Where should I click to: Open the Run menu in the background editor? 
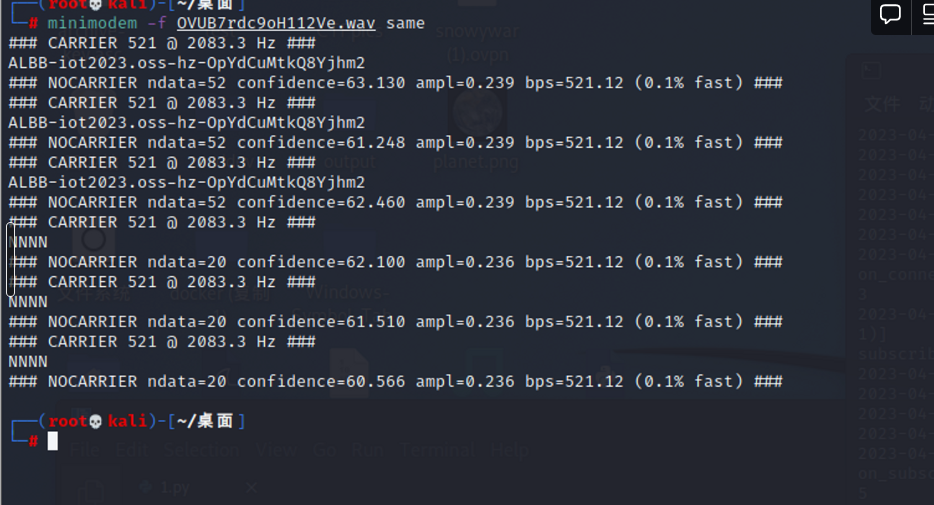pos(368,450)
